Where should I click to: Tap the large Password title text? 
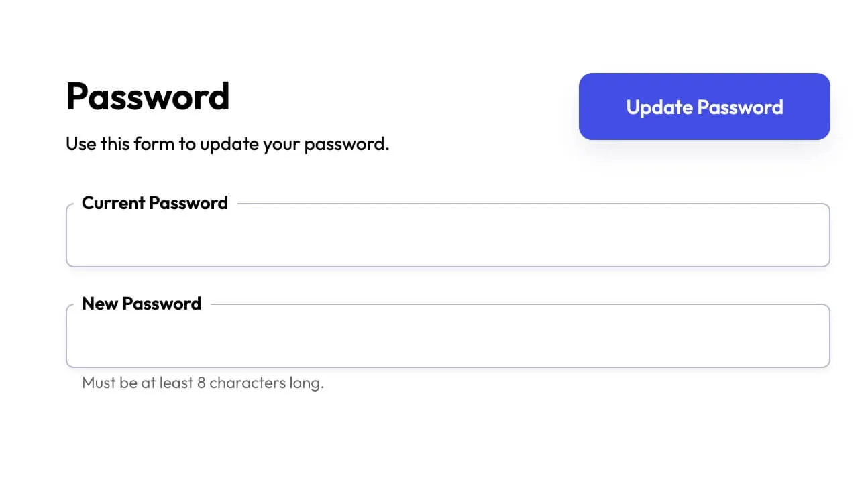(147, 96)
